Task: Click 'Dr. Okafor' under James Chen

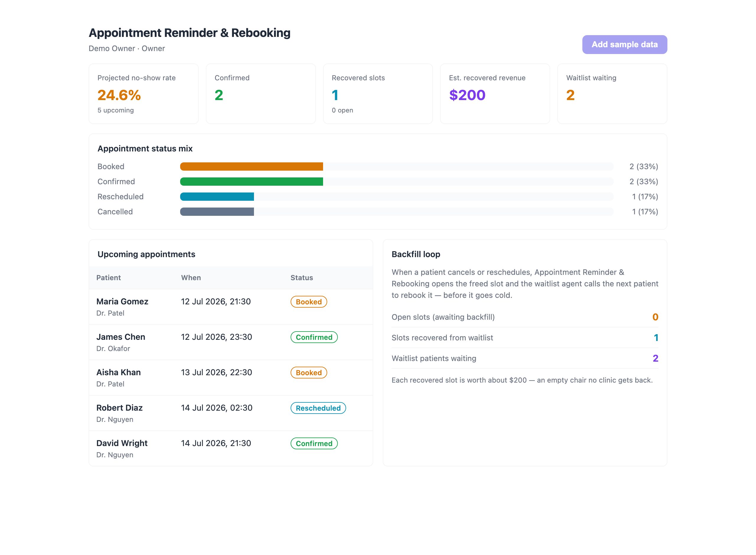Action: pos(113,348)
